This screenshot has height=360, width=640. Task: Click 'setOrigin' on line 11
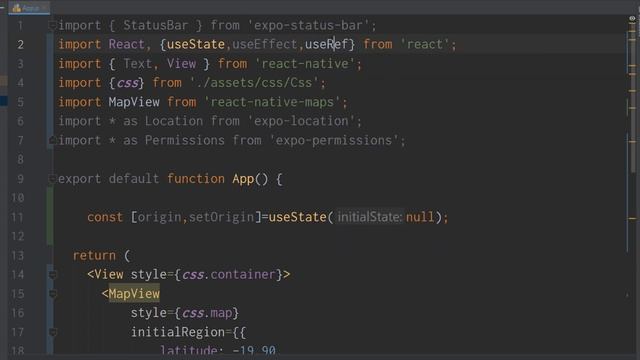pyautogui.click(x=221, y=217)
